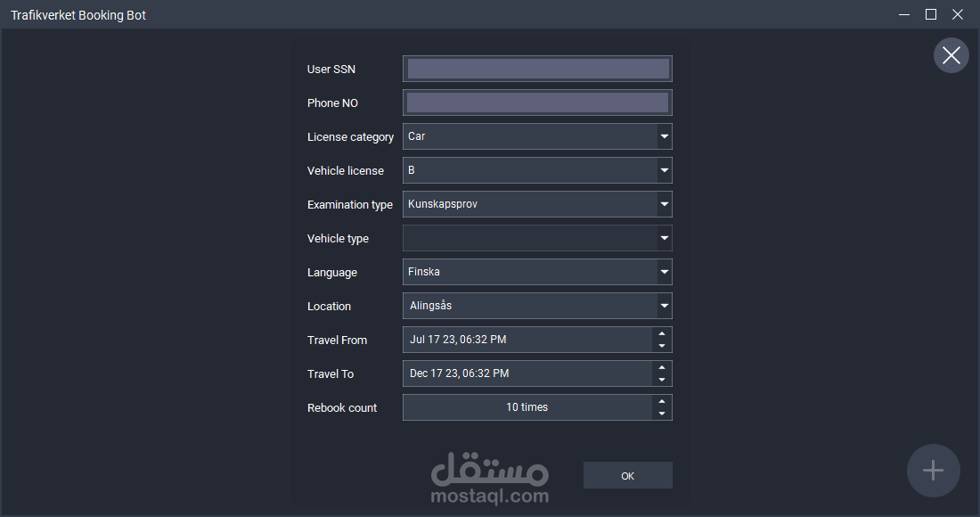This screenshot has height=517, width=980.
Task: Increase Rebook count with up arrow
Action: click(x=662, y=401)
